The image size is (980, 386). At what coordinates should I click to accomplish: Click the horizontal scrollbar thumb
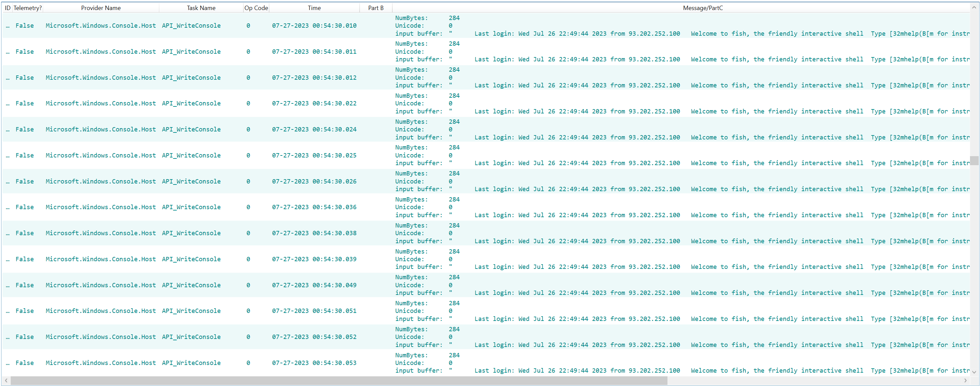pyautogui.click(x=339, y=380)
